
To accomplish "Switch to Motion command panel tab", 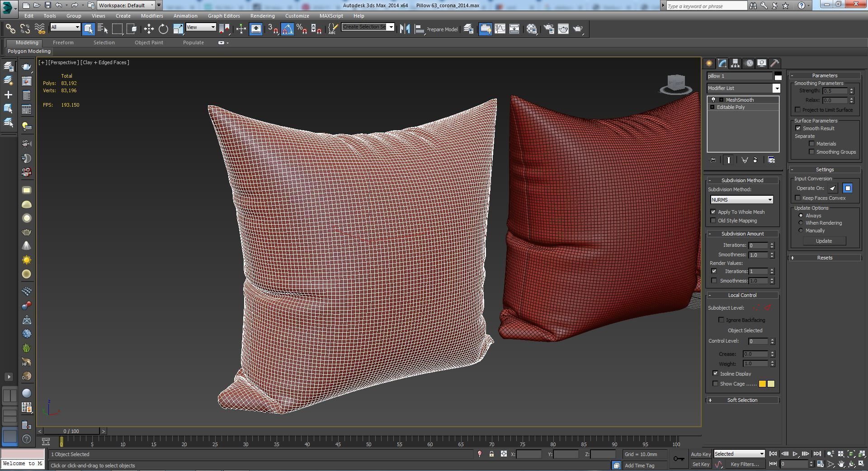I will (749, 63).
